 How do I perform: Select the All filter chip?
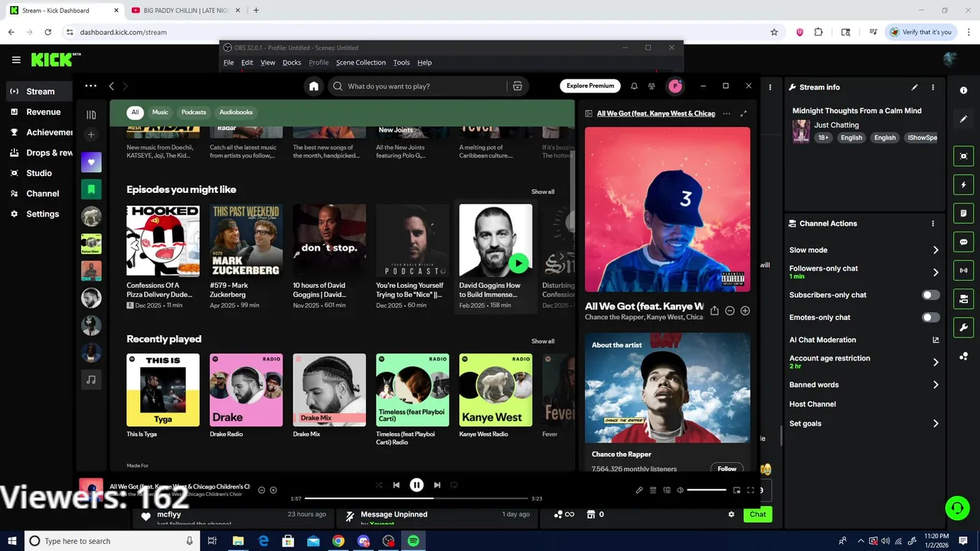[135, 112]
